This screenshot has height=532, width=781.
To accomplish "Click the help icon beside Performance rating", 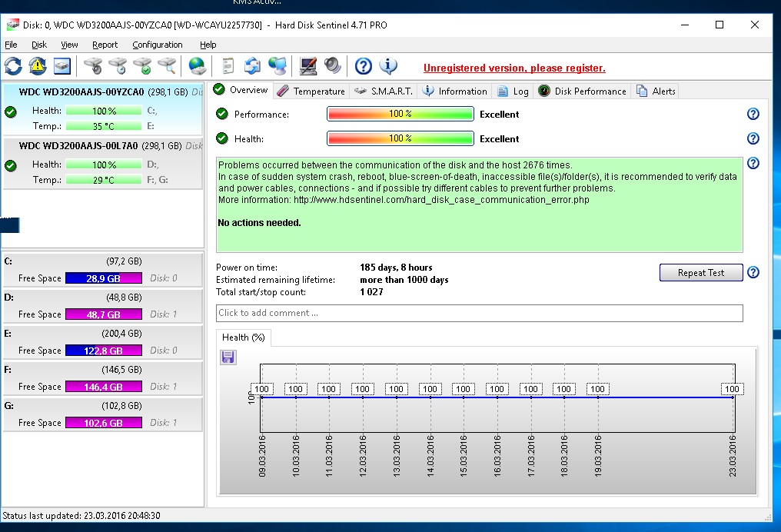I will [x=753, y=114].
